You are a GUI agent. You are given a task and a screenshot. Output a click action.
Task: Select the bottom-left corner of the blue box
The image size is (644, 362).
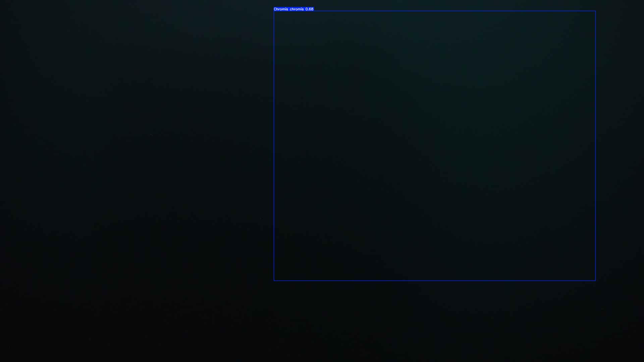pos(274,281)
